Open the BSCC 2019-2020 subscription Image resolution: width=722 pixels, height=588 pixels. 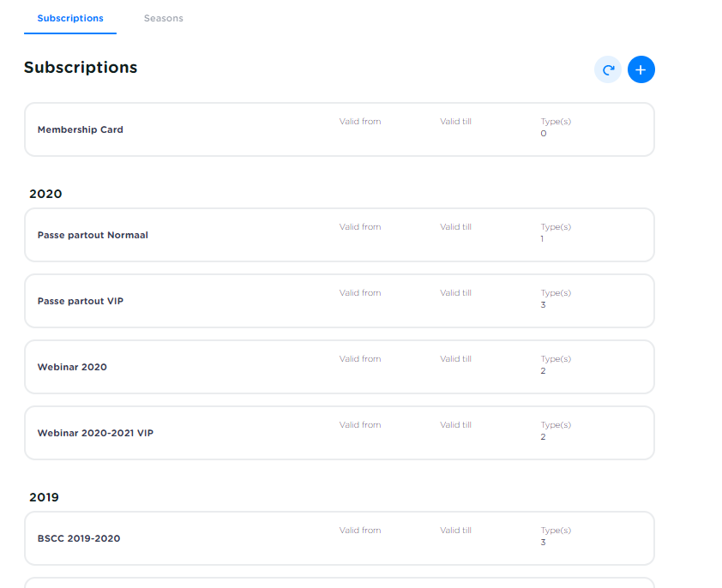79,539
